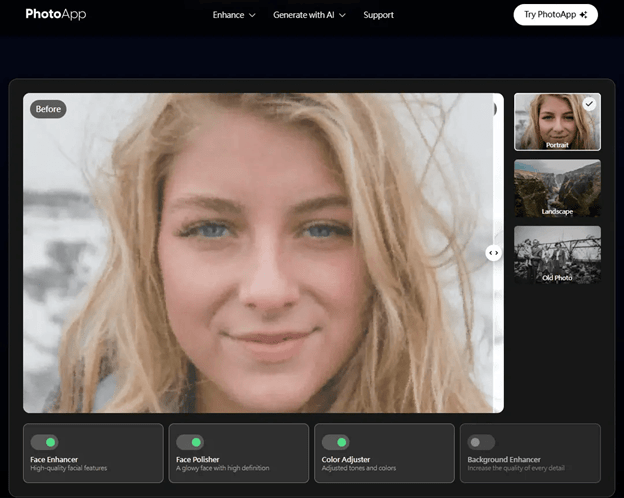The width and height of the screenshot is (624, 498).
Task: Disable the Face Enhancer toggle
Action: (45, 442)
